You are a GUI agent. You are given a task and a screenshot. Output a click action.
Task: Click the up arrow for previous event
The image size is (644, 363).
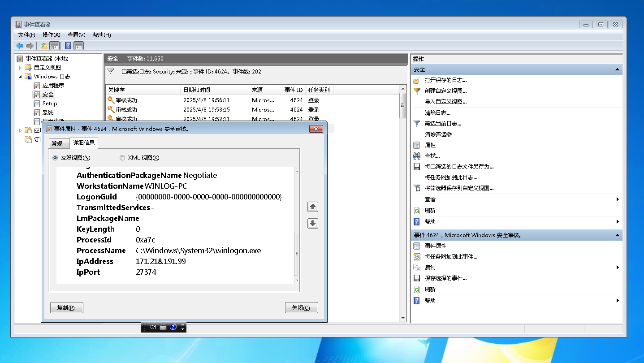pyautogui.click(x=313, y=207)
